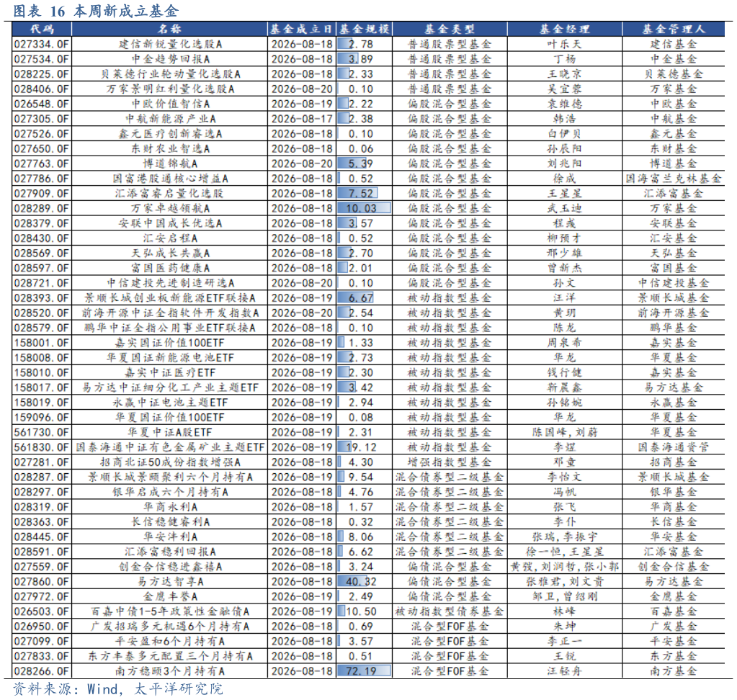Select the 基金经理 column header
Viewport: 737px width, 700px height.
click(x=565, y=29)
